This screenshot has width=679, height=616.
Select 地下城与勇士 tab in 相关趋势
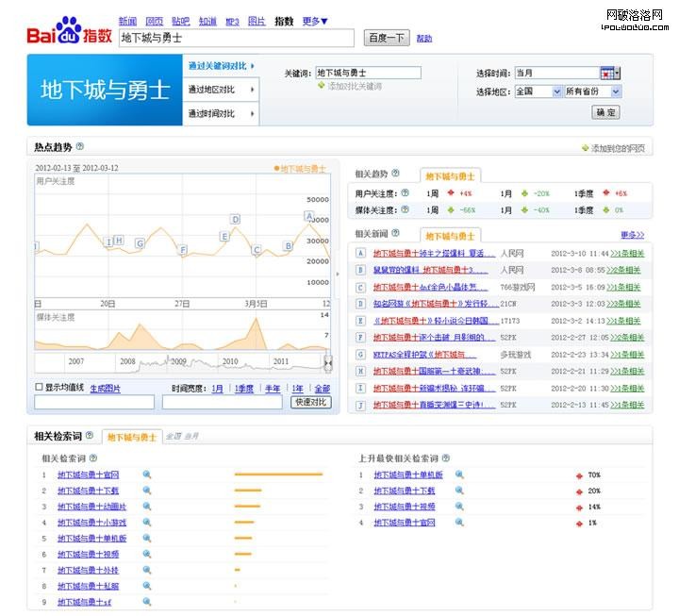450,175
